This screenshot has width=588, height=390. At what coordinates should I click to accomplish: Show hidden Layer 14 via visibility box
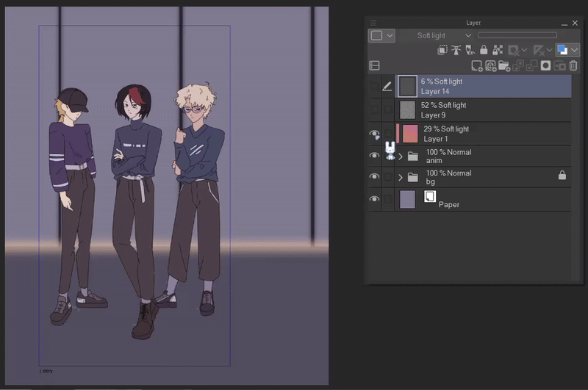(374, 86)
